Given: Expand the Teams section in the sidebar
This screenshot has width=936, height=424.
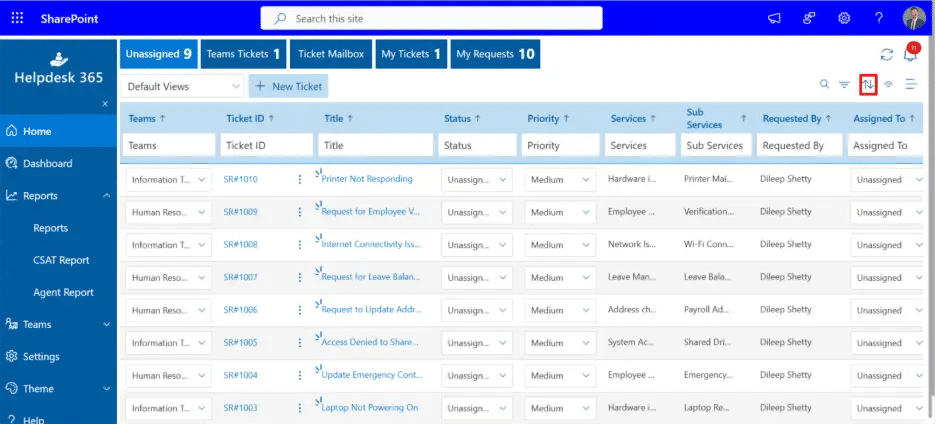Looking at the screenshot, I should tap(107, 325).
